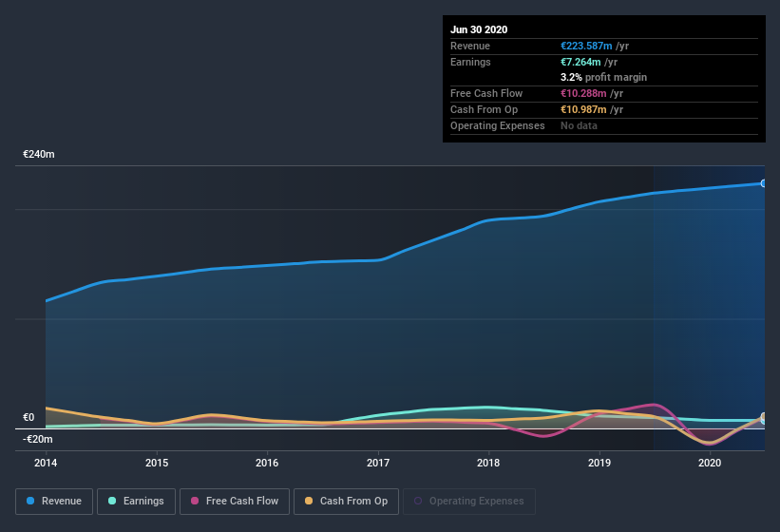Viewport: 780px width, 532px height.
Task: Click the €10.987m cash from op value
Action: point(583,109)
